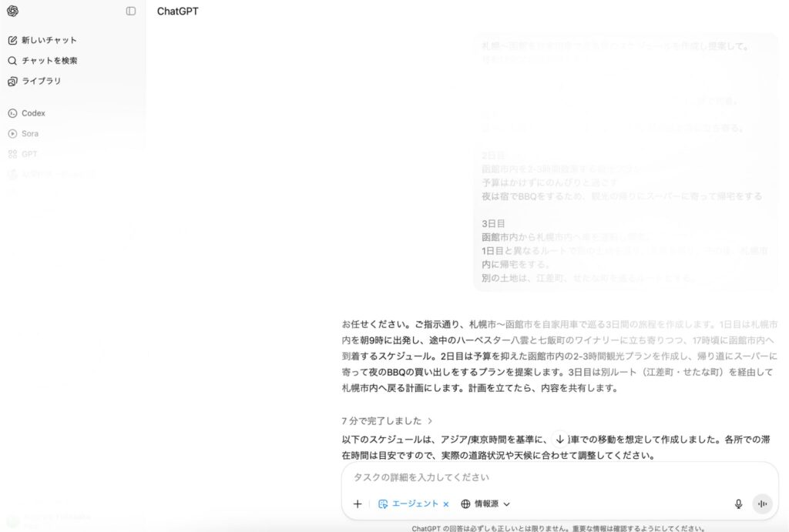Click the plus attach icon in composer
The image size is (789, 532).
point(358,504)
